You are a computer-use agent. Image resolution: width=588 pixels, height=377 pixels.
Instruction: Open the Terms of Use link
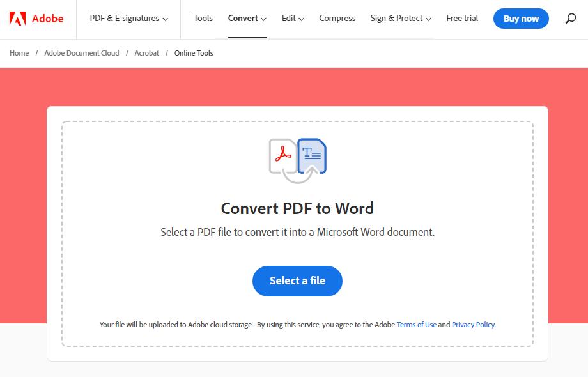coord(417,325)
